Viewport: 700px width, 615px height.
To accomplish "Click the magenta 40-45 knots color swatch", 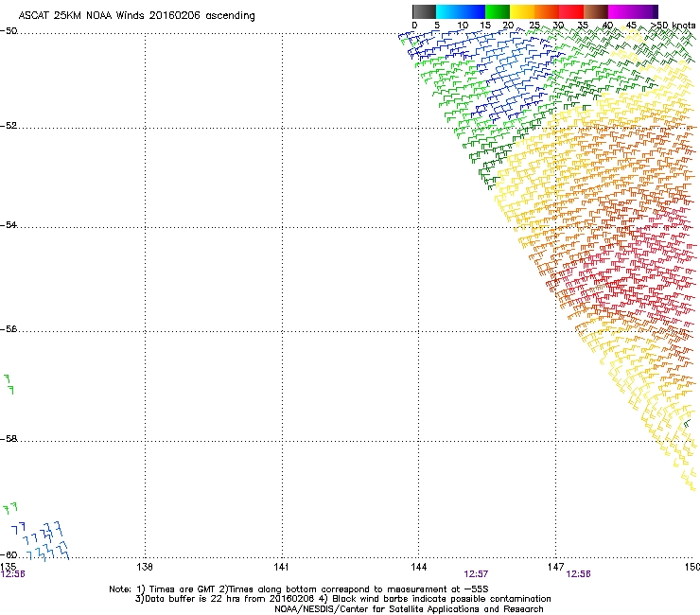I will click(x=621, y=11).
